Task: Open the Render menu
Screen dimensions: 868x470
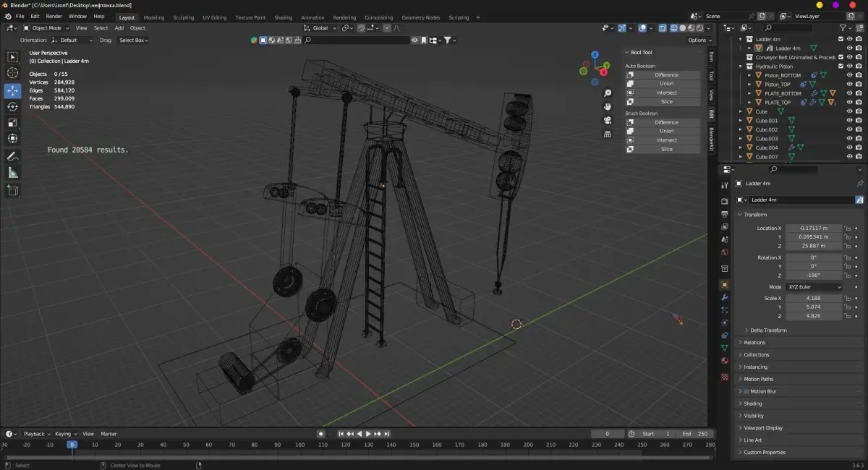Action: 54,16
